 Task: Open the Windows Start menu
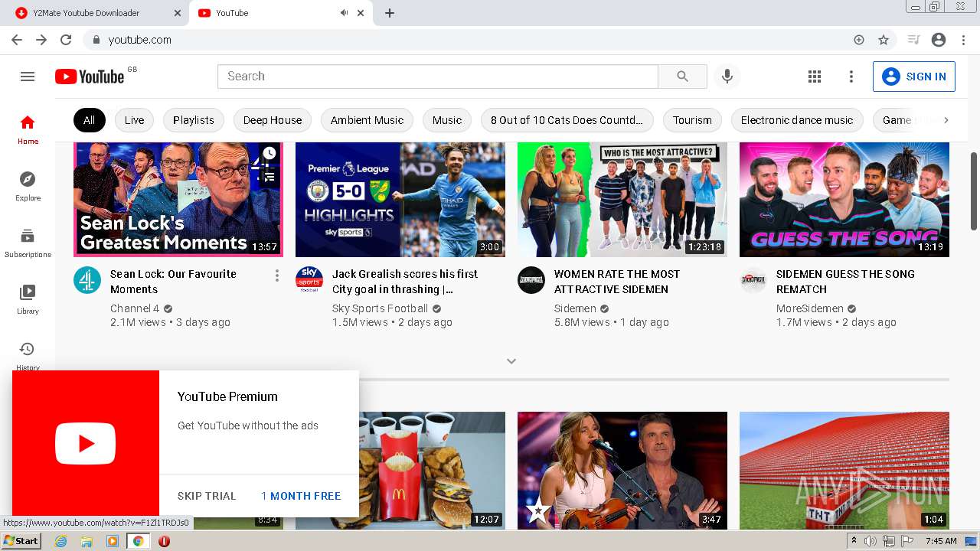click(x=21, y=541)
